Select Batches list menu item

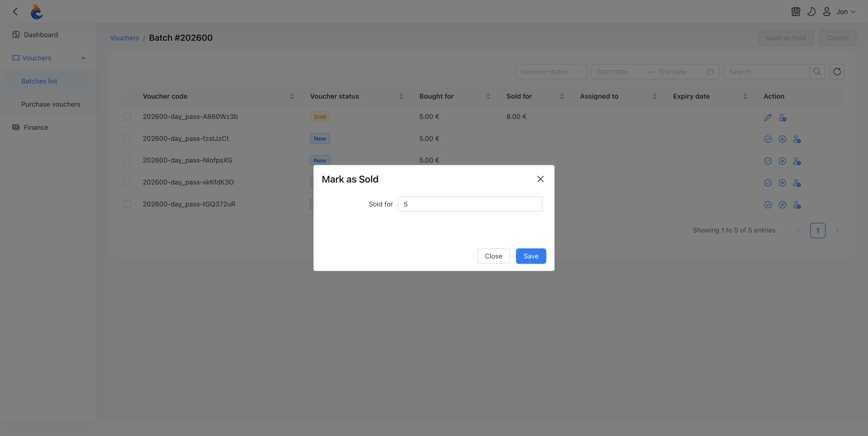click(x=48, y=81)
